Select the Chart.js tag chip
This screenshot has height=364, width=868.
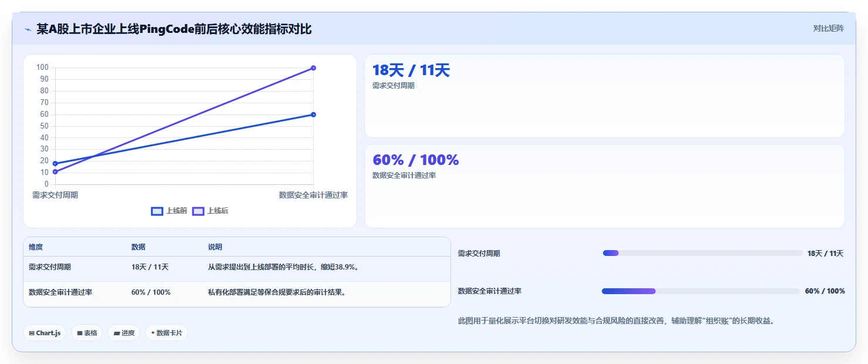(45, 333)
